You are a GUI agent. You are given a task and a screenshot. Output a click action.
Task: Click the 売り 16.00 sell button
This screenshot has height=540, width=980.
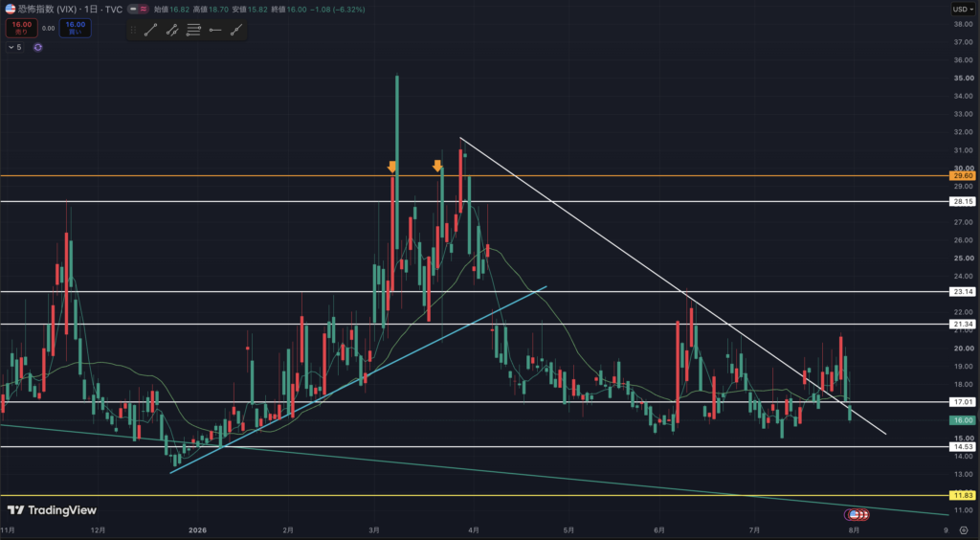[x=22, y=28]
